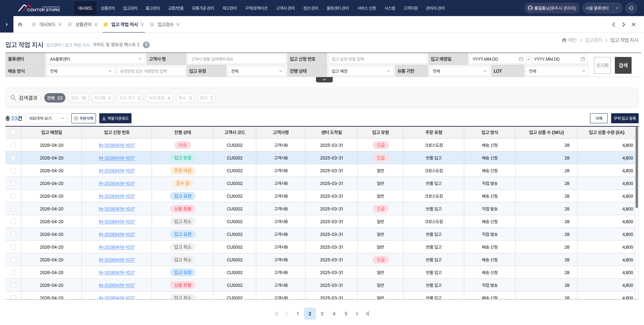This screenshot has height=325, width=644.
Task: Check the row with 이슈 status
Action: [13, 145]
